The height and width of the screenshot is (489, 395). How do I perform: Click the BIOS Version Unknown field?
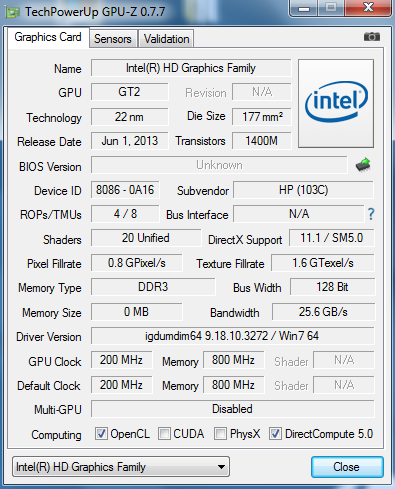coord(219,165)
